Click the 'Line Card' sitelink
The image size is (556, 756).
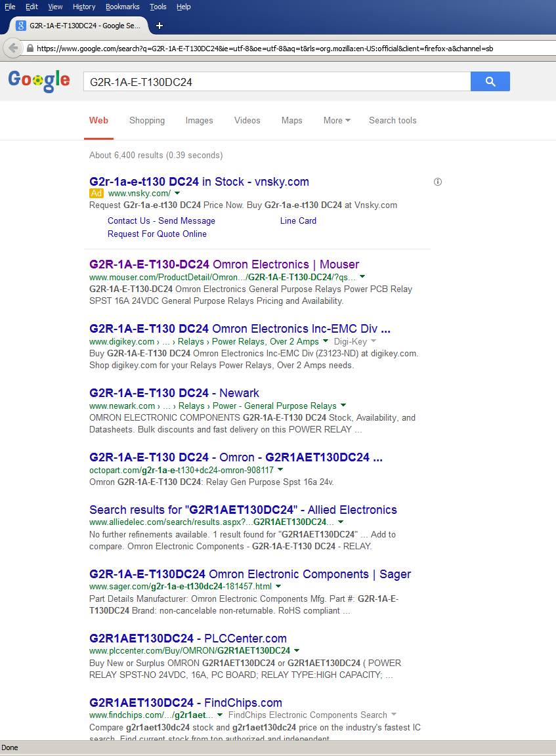(x=298, y=220)
